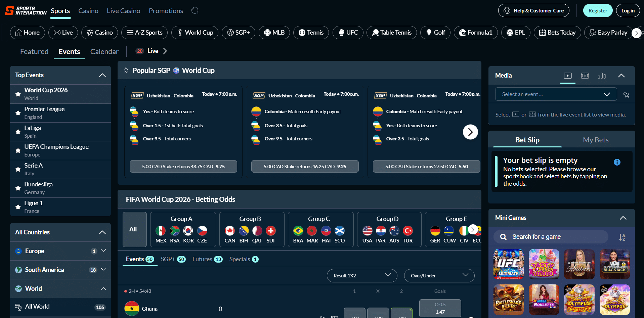Click the 'Search for a game' field

pos(551,237)
